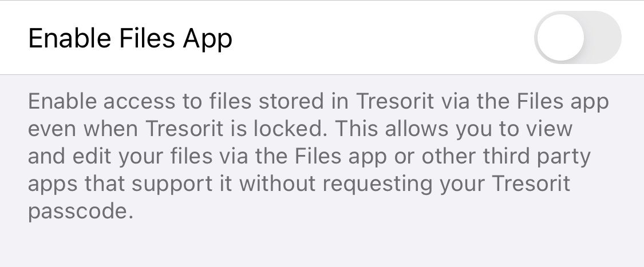Tap the white knob of the toggle

pyautogui.click(x=560, y=37)
